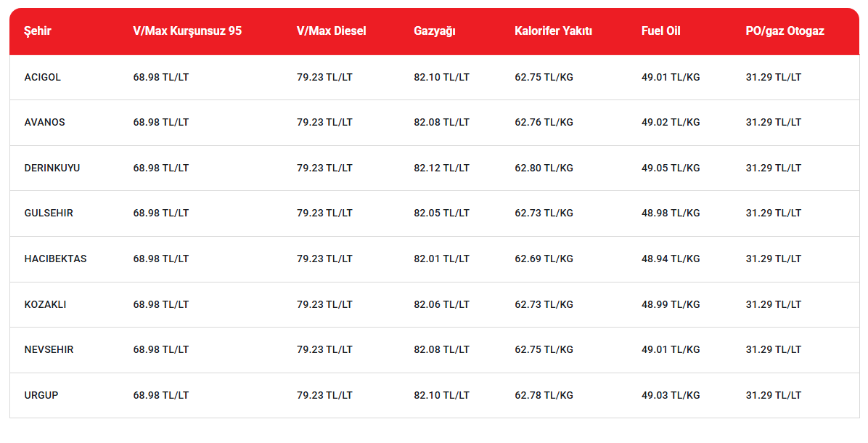Click the Şehir column header
The image size is (868, 443).
point(38,31)
